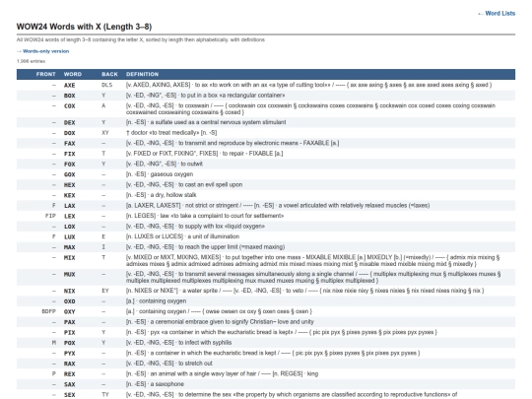Select the word OXO in the table
The width and height of the screenshot is (532, 399).
tap(70, 301)
